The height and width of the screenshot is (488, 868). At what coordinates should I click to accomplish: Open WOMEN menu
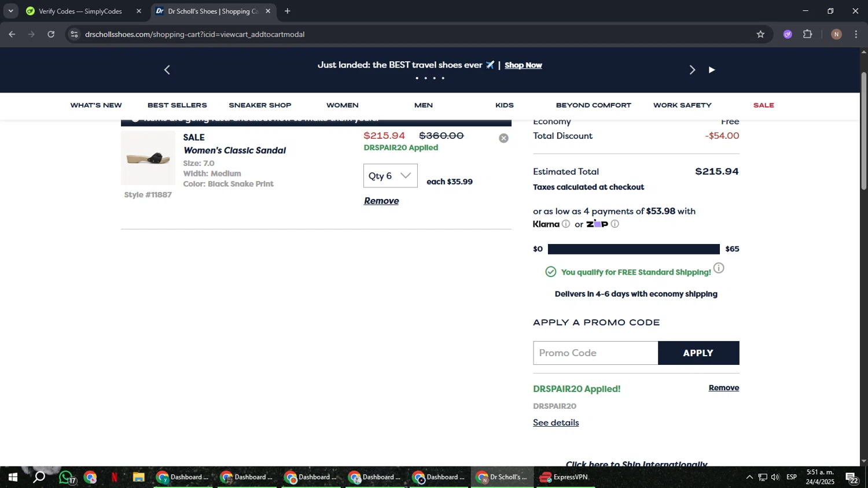click(343, 105)
